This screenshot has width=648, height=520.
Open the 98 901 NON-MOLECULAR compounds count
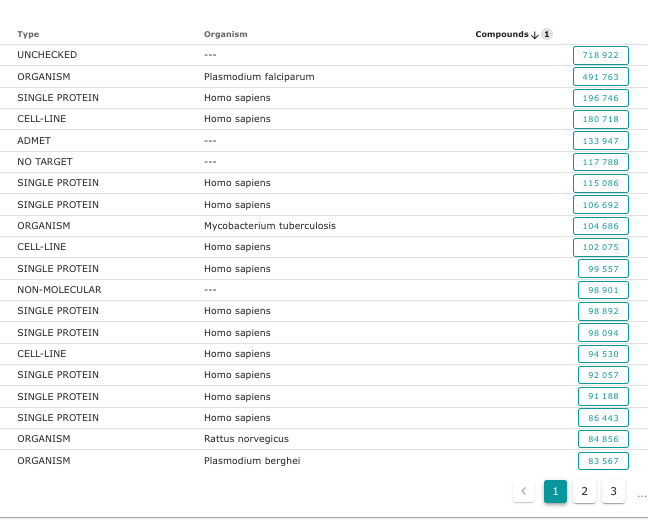click(x=603, y=290)
